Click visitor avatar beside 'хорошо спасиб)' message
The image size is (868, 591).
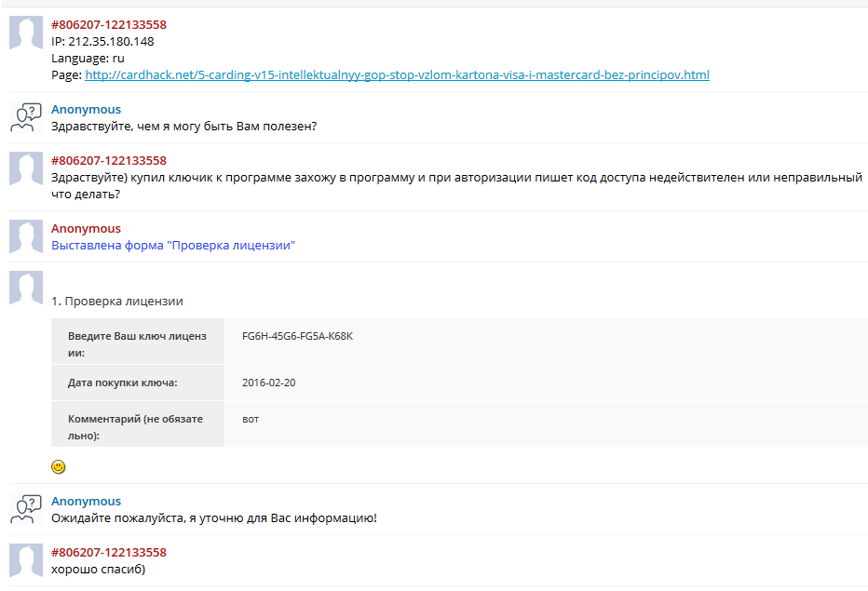click(x=26, y=560)
